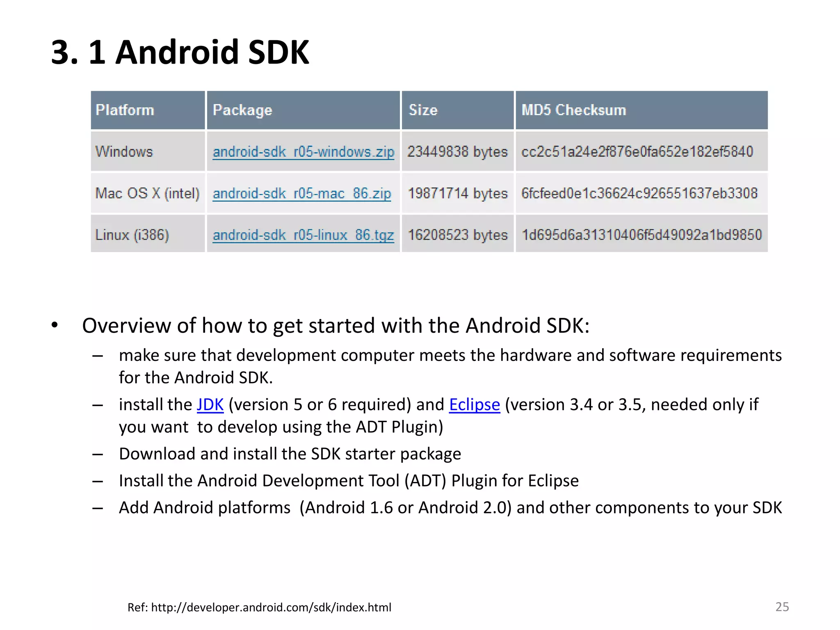The image size is (840, 630).
Task: Click the Mac OS X (intel) cell
Action: point(148,193)
